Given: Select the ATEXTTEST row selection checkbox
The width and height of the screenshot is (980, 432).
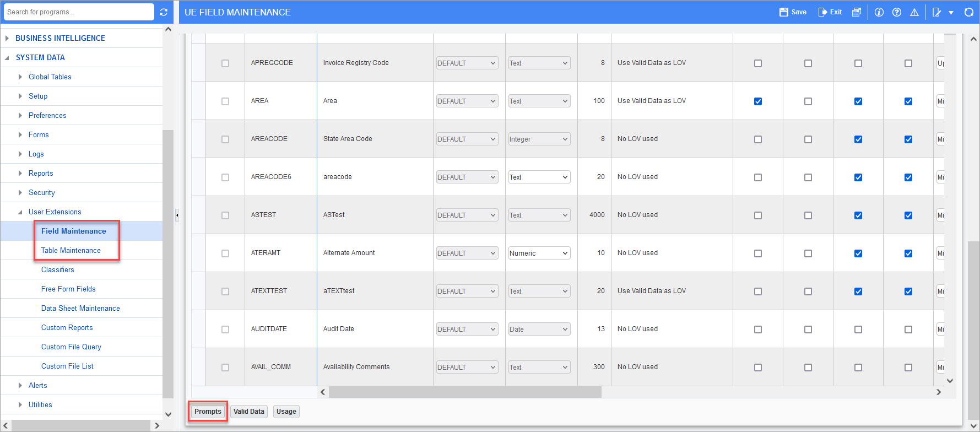Looking at the screenshot, I should pyautogui.click(x=225, y=291).
